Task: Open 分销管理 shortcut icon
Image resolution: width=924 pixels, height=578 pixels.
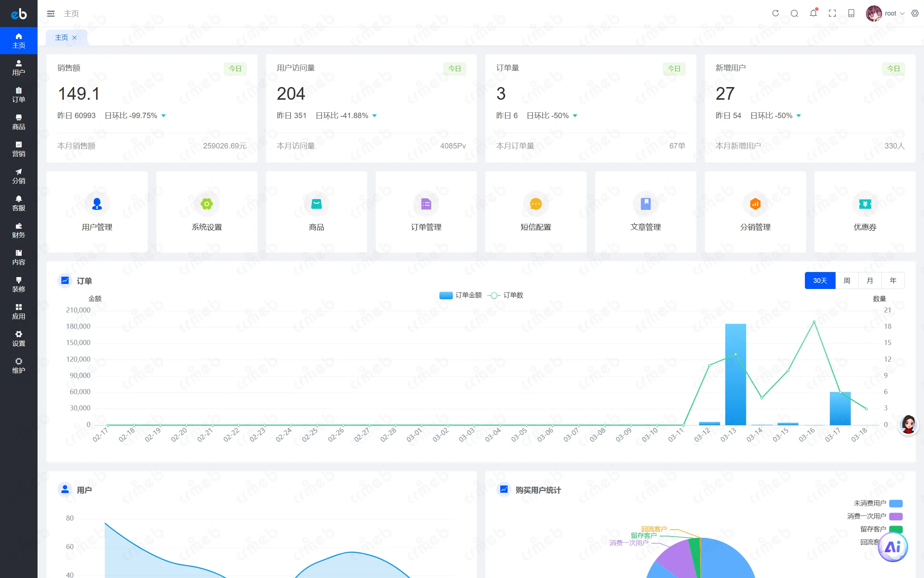Action: (755, 204)
